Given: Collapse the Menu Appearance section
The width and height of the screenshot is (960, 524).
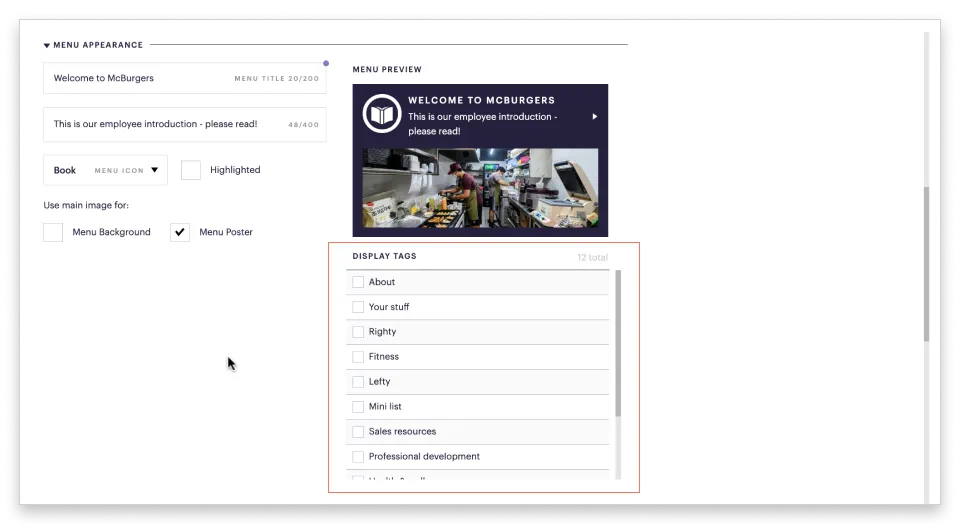Looking at the screenshot, I should pos(47,45).
